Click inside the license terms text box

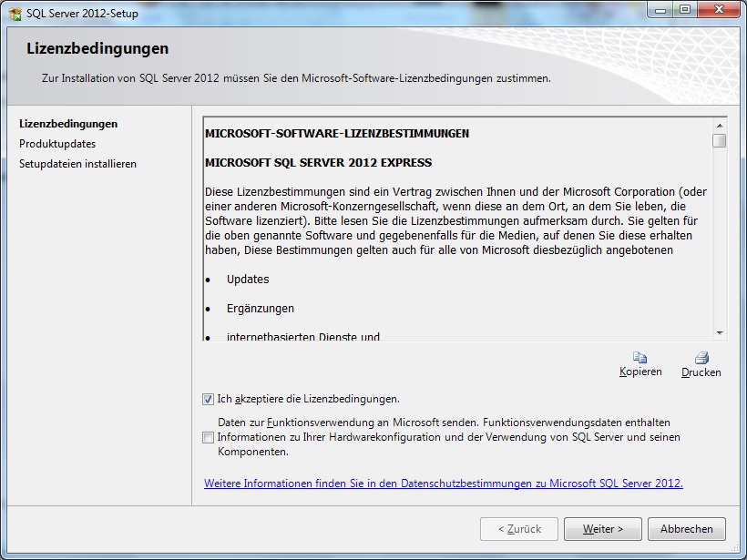click(455, 228)
